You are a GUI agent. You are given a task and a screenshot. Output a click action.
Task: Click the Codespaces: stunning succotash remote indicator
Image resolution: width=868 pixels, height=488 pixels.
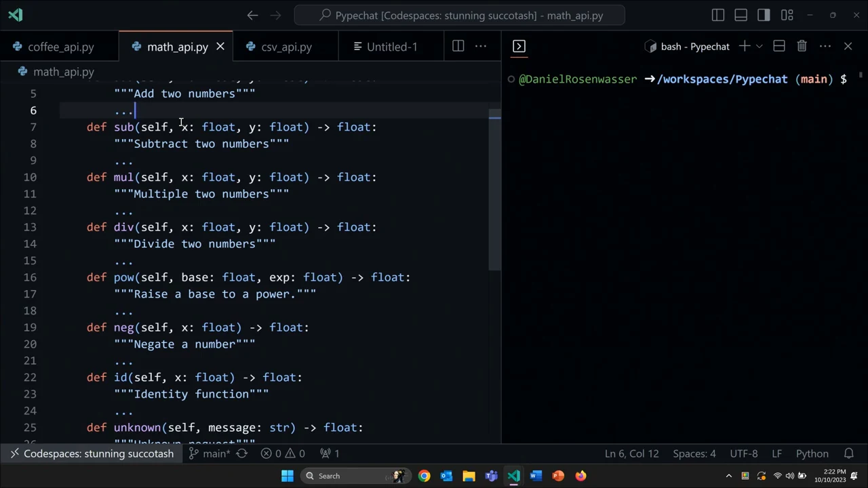pos(91,453)
